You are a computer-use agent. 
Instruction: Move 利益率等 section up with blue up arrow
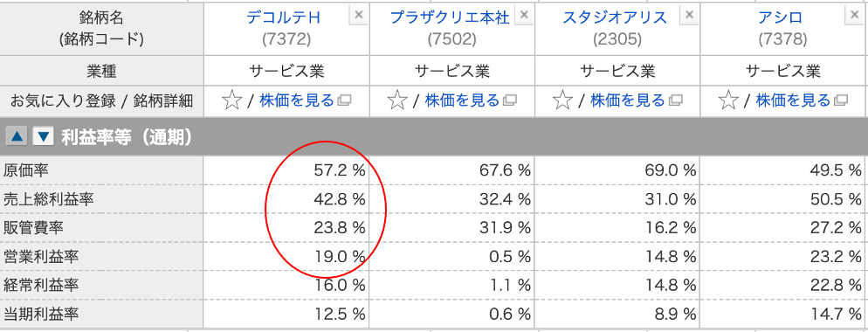[x=17, y=136]
